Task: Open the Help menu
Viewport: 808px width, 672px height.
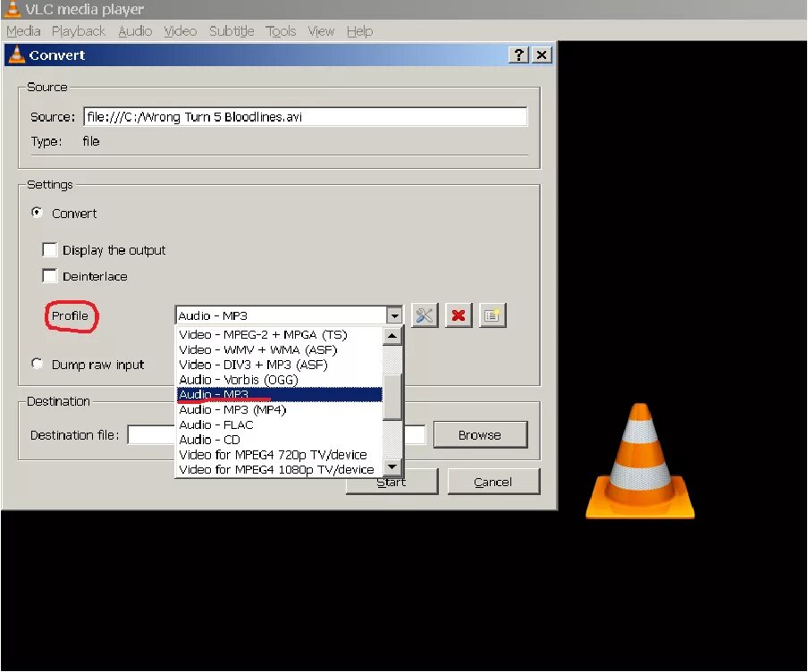Action: pos(359,31)
